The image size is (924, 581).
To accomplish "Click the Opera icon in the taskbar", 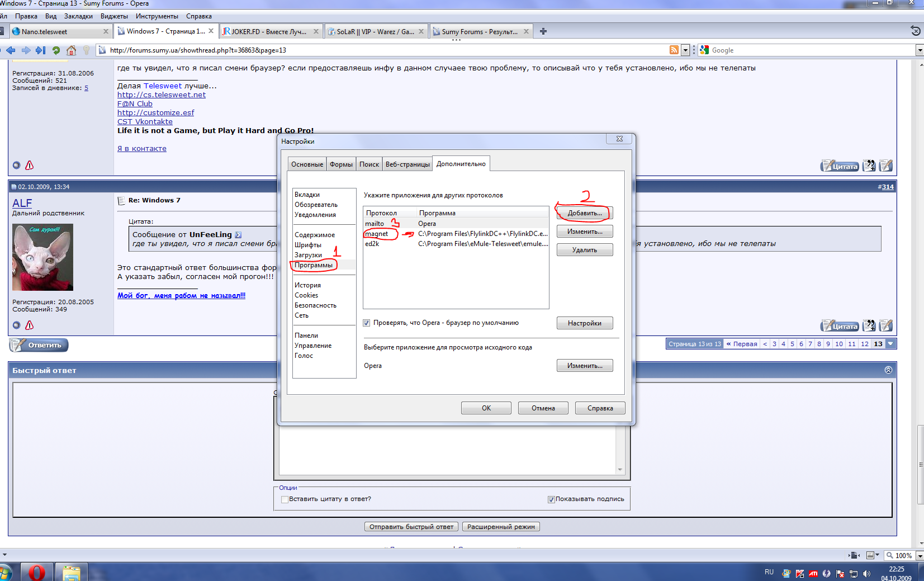I will click(x=37, y=573).
